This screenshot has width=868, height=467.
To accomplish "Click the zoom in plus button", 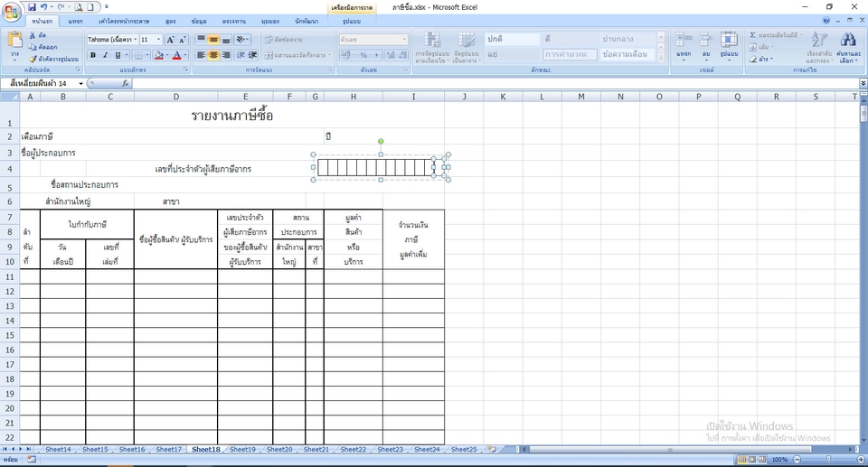I will coord(861,459).
